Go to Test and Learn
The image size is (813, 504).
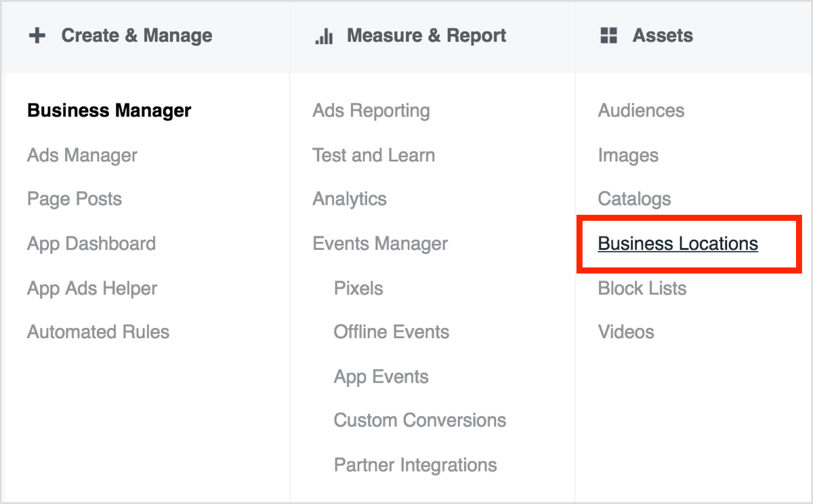point(374,155)
